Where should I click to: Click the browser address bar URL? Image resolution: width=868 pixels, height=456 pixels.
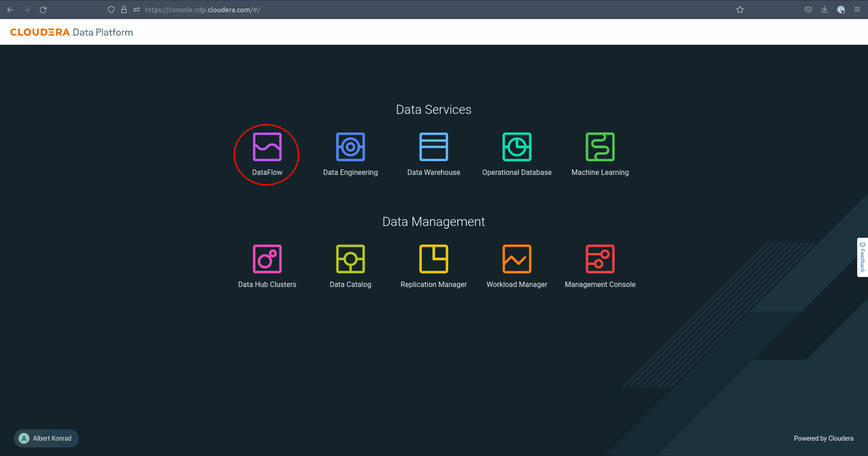(202, 10)
